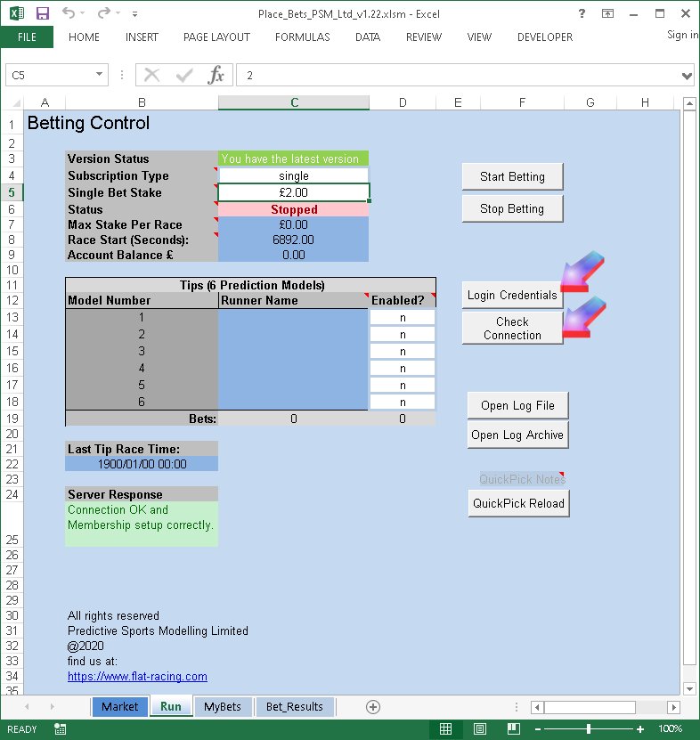The image size is (700, 740).
Task: Open the flat-racing.com hyperlink
Action: point(137,677)
